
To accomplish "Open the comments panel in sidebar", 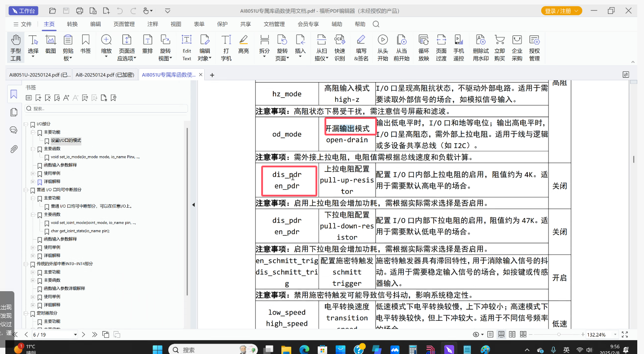I will [x=13, y=130].
